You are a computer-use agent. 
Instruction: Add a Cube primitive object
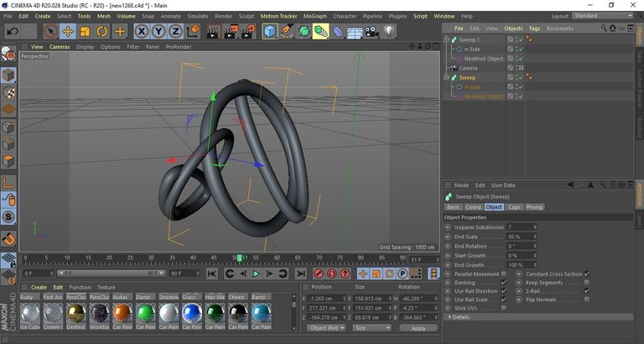click(270, 31)
